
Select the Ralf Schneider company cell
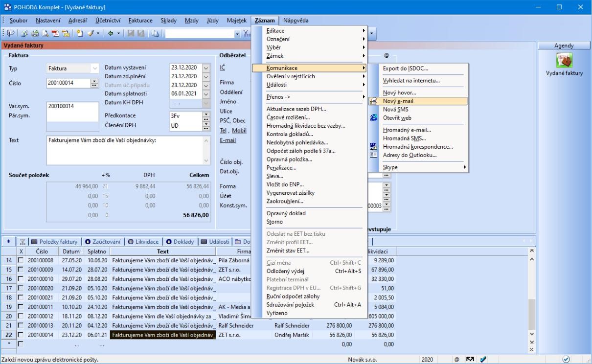tap(244, 325)
